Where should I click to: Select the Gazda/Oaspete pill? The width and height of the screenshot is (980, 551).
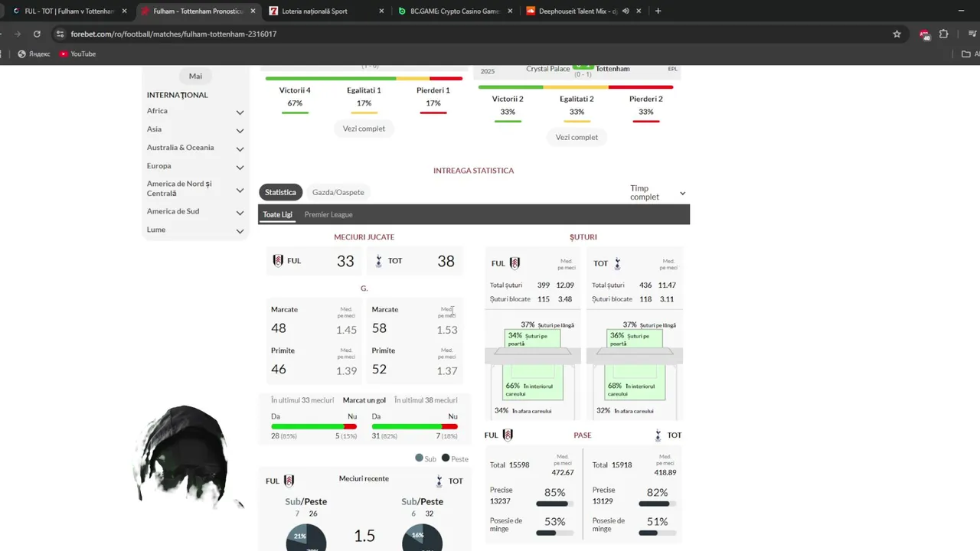tap(338, 192)
